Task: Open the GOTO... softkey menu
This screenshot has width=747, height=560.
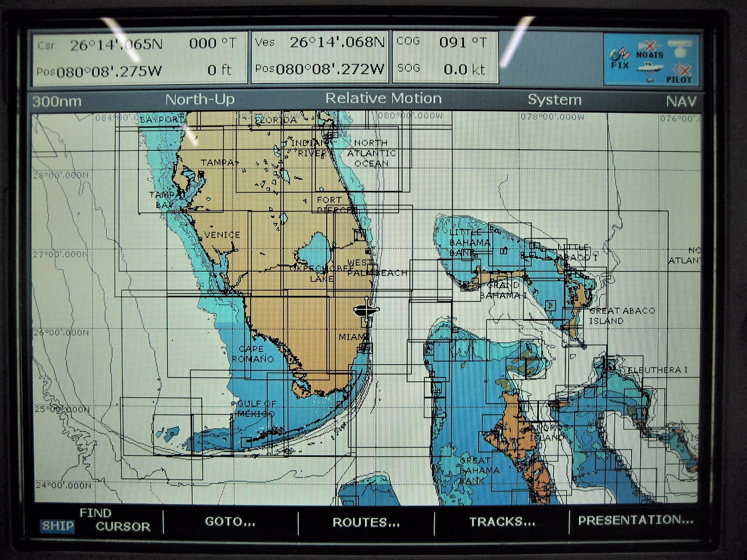Action: coord(230,522)
